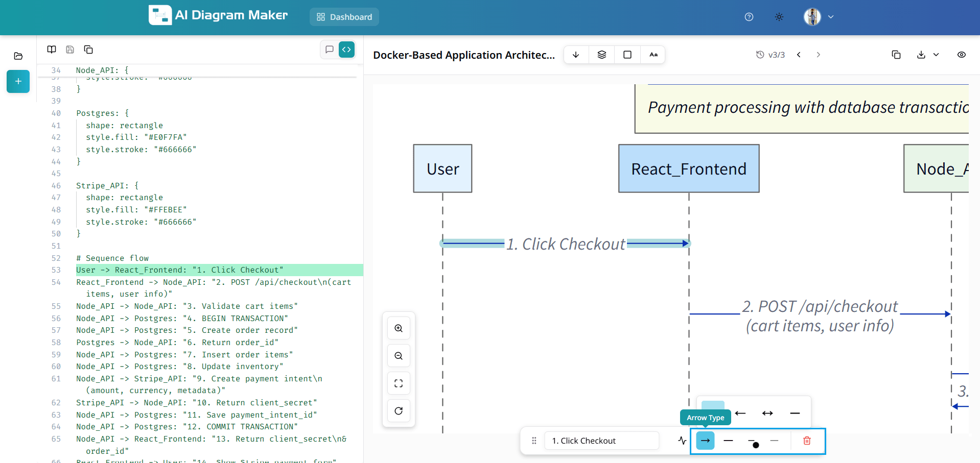Reset the diagram view rotation icon
The width and height of the screenshot is (980, 463).
point(399,411)
